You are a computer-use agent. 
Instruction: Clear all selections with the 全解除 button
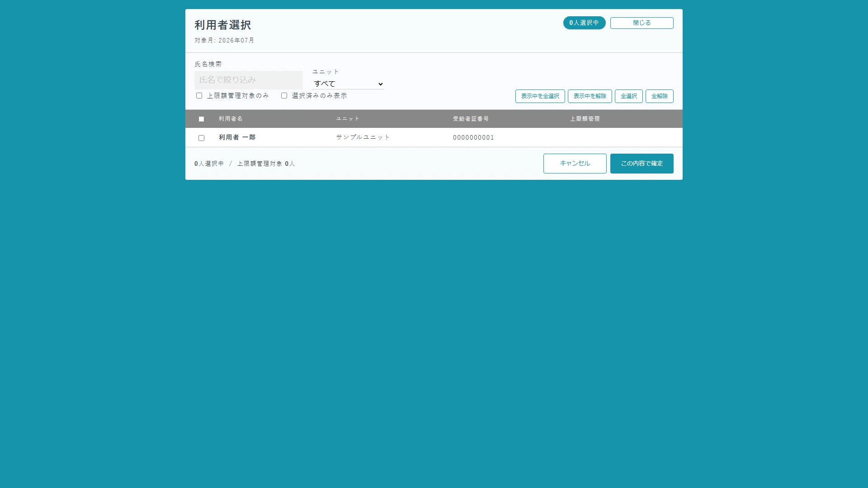coord(659,96)
